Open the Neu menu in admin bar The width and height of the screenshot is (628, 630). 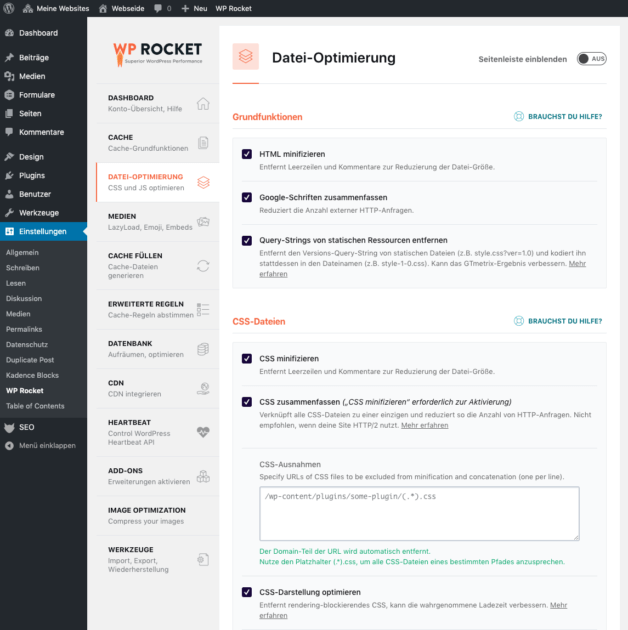coord(194,8)
